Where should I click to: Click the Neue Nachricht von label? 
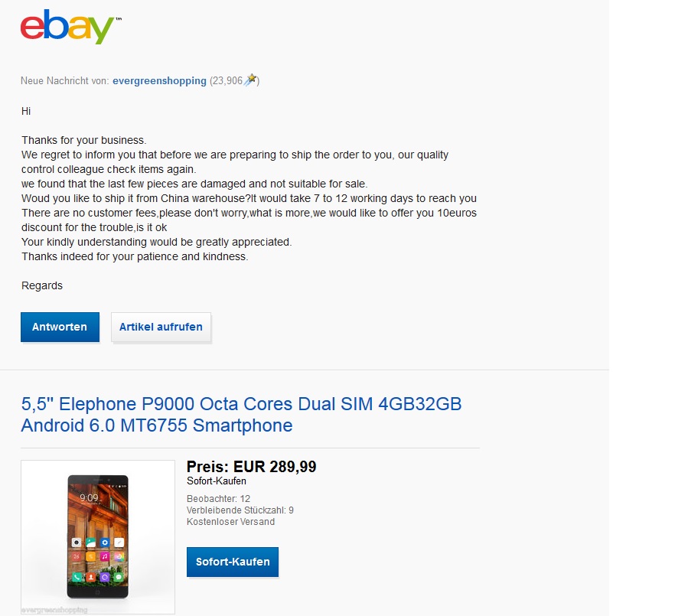click(64, 80)
